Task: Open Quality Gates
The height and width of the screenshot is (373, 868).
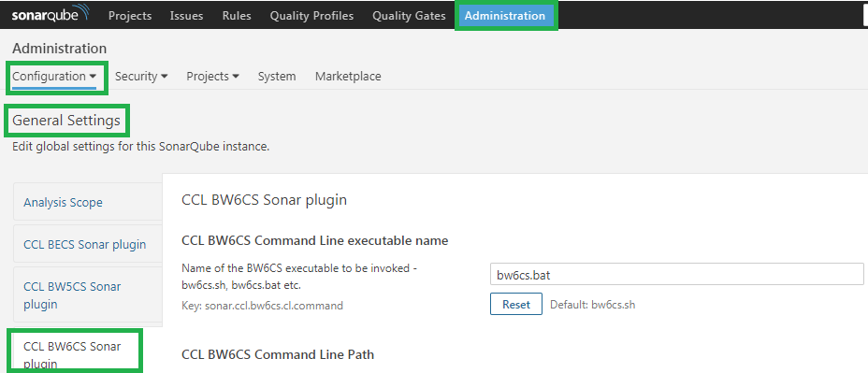Action: pyautogui.click(x=409, y=16)
